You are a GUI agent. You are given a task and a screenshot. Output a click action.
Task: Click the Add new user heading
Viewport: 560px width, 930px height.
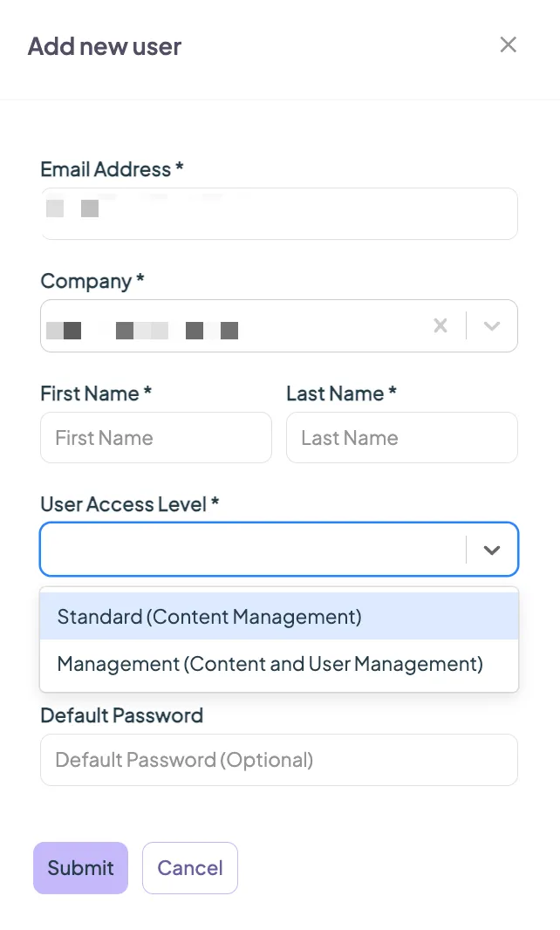(x=105, y=46)
